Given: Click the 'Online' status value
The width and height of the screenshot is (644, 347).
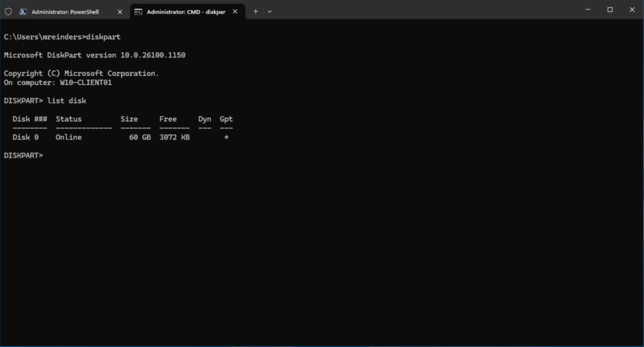Looking at the screenshot, I should [x=69, y=137].
